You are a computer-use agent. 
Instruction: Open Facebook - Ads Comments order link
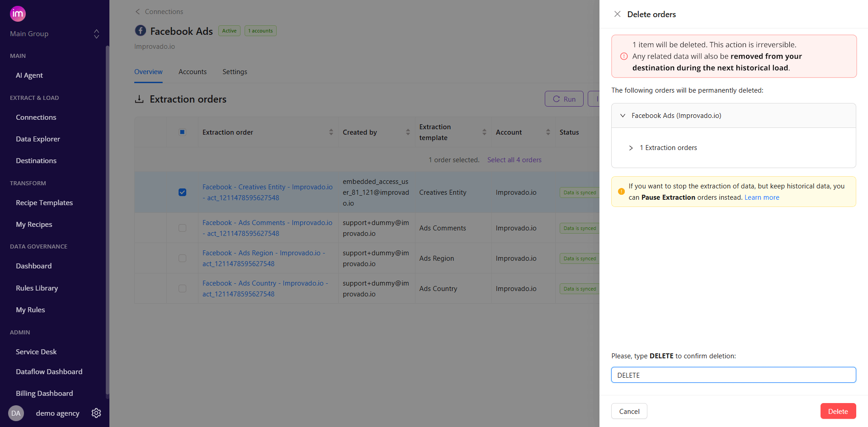tap(267, 228)
